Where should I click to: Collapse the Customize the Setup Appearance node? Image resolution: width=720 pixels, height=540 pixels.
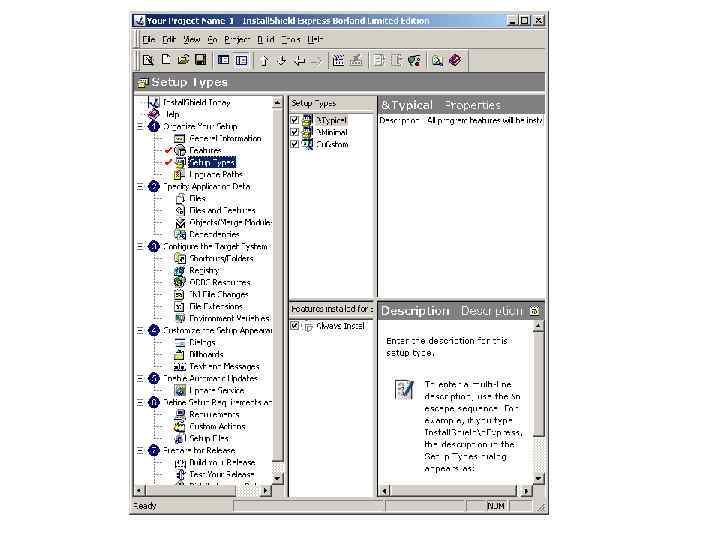point(140,330)
